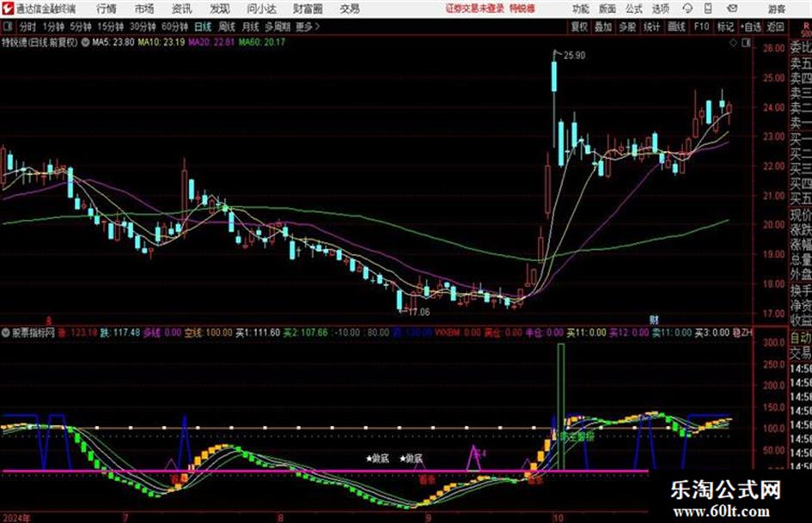The height and width of the screenshot is (523, 812).
Task: Expand the 股票指标网 sub-indicator dropdown
Action: pos(6,332)
